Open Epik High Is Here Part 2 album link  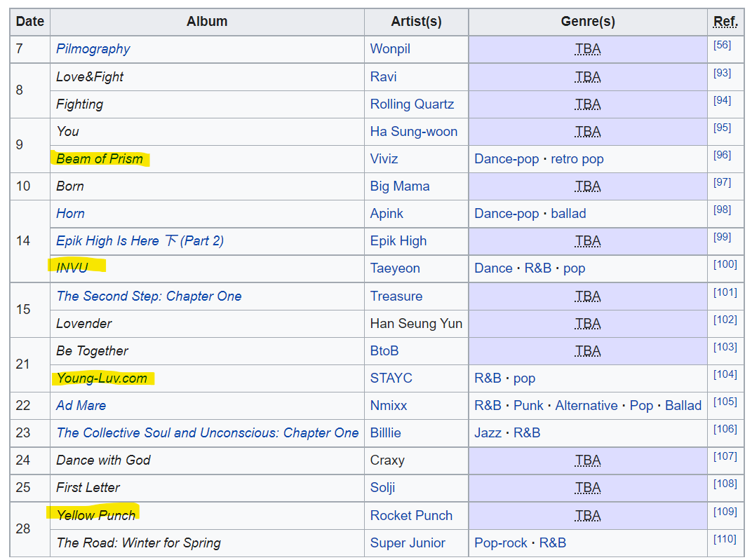[140, 240]
